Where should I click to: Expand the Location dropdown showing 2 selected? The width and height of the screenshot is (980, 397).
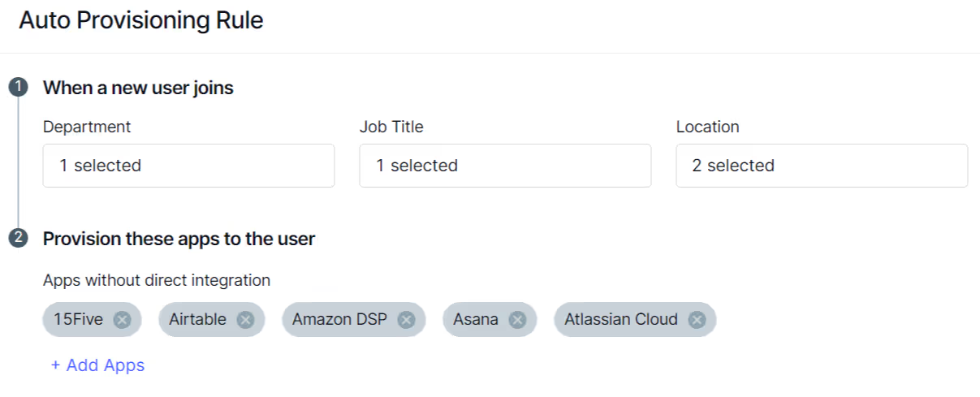(x=822, y=166)
